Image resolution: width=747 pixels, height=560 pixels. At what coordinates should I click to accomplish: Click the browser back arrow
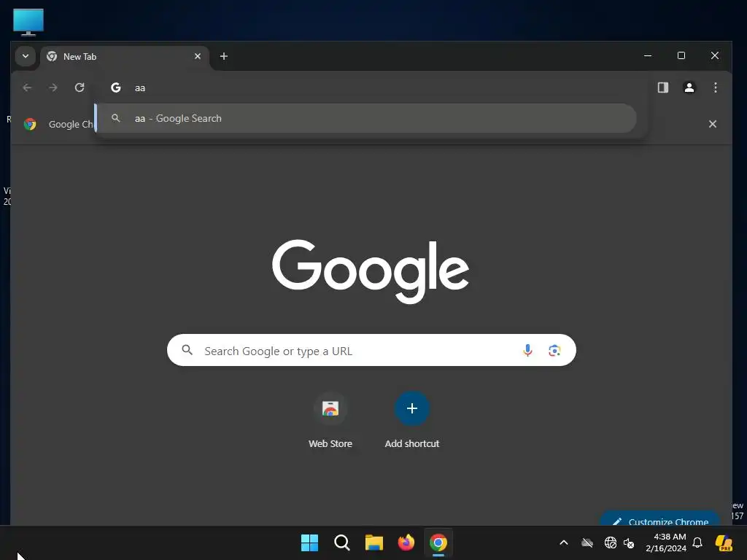[x=27, y=87]
